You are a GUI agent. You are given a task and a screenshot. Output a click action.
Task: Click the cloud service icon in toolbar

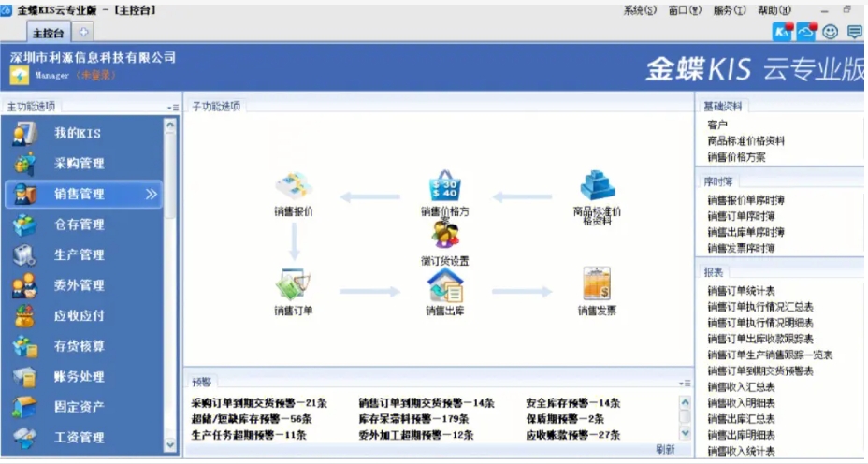pos(806,32)
